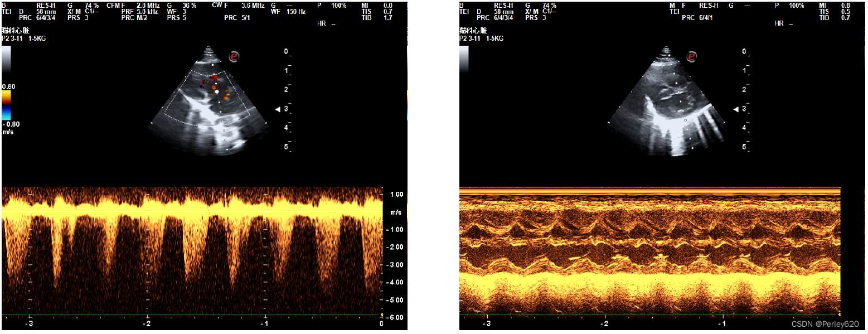This screenshot has height=334, width=868.
Task: Click the -3 time mark under the Doppler spectrum
Action: click(x=29, y=324)
